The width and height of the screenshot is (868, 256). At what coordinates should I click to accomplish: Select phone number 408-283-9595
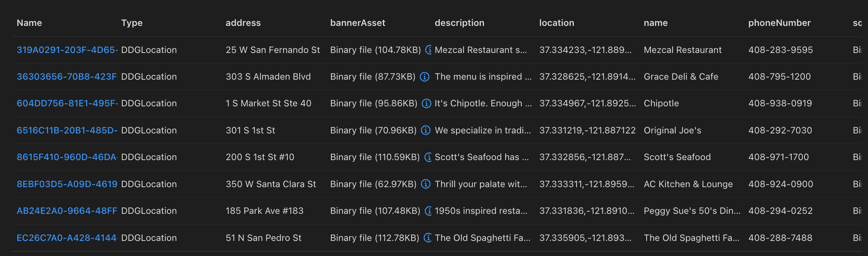[x=781, y=50]
